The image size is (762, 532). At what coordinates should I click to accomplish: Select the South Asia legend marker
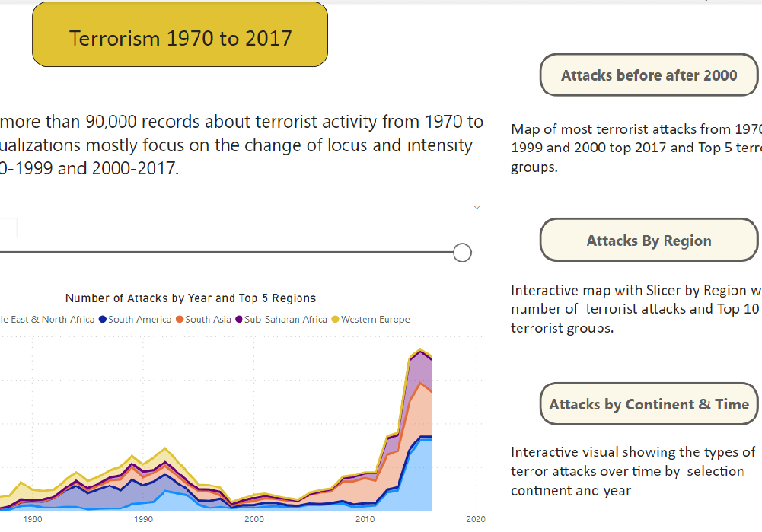pyautogui.click(x=180, y=319)
